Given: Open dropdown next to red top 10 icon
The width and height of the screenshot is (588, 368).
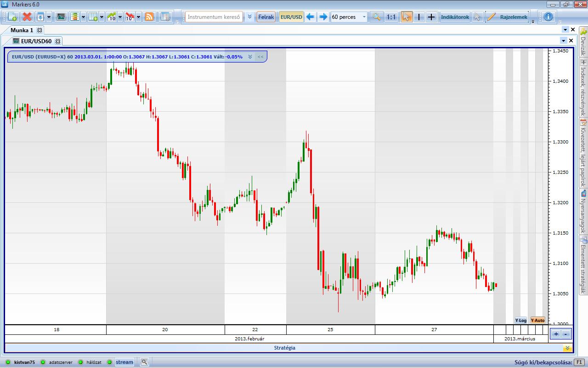Looking at the screenshot, I should (x=138, y=17).
